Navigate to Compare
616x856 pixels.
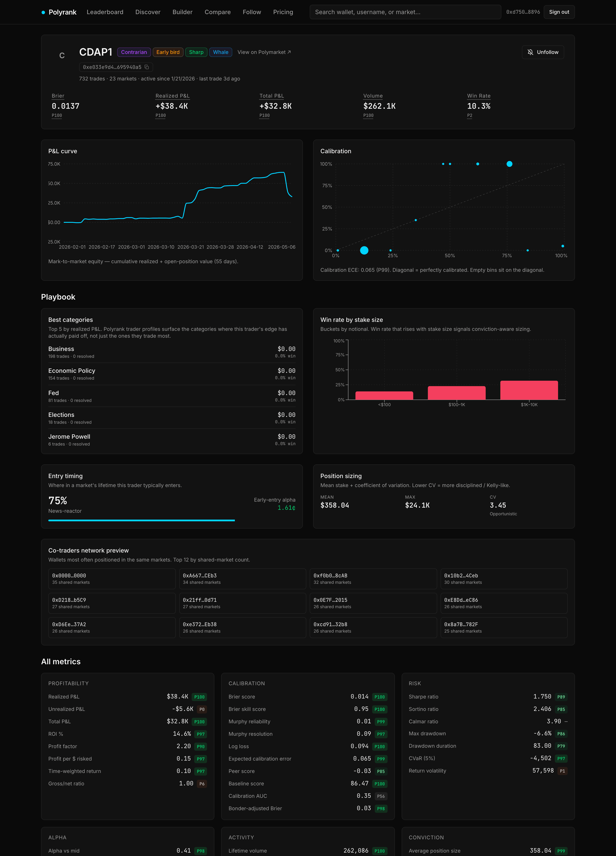(218, 12)
